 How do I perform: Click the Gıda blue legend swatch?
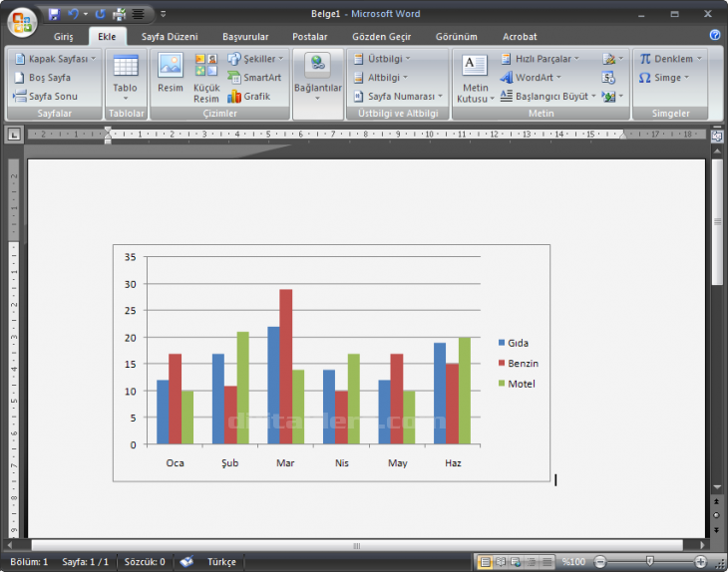502,343
